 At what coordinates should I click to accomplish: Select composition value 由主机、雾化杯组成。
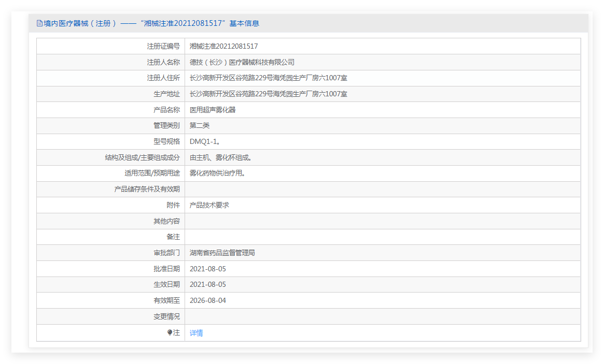coord(221,157)
